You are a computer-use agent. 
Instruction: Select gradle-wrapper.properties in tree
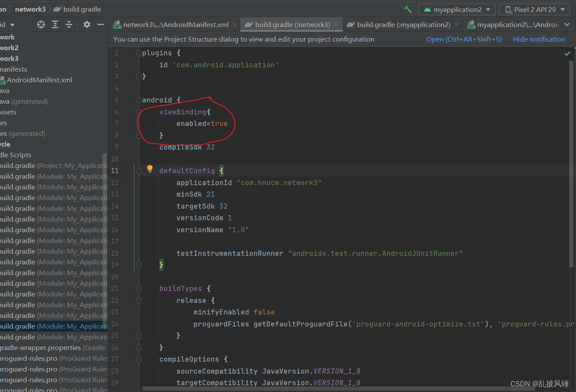click(54, 347)
